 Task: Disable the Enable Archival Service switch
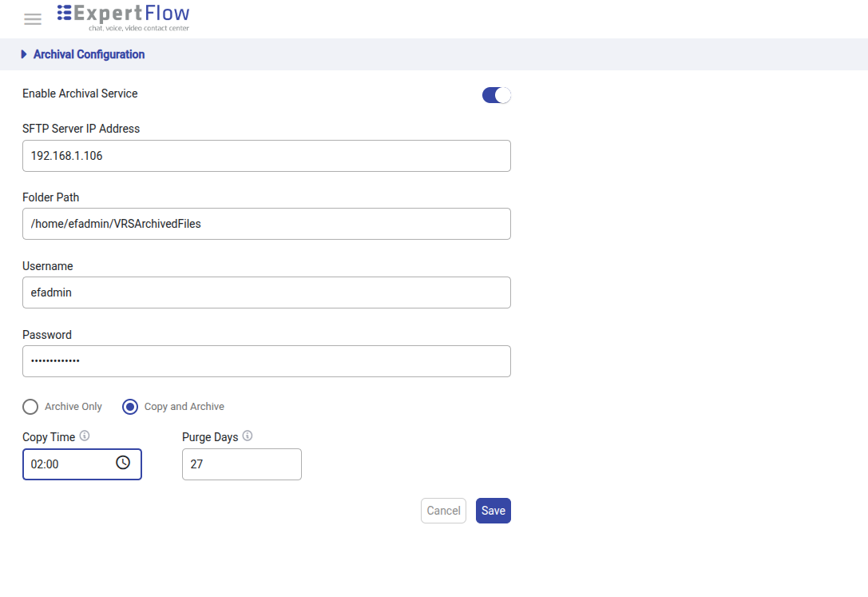496,95
